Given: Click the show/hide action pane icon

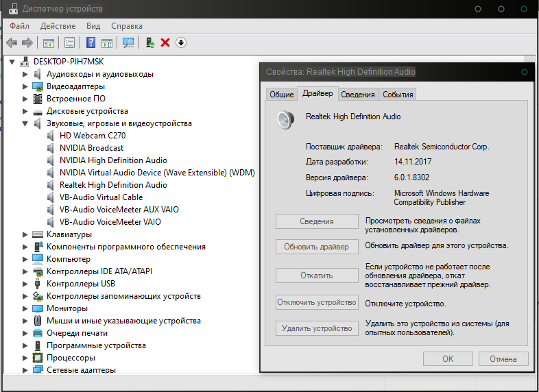Looking at the screenshot, I should pyautogui.click(x=107, y=43).
